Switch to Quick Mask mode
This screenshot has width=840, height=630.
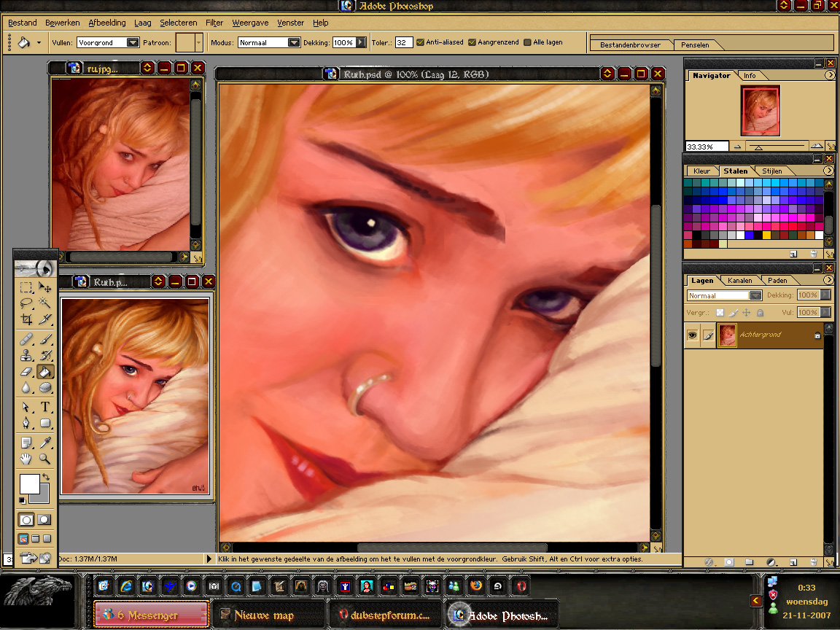tap(44, 520)
